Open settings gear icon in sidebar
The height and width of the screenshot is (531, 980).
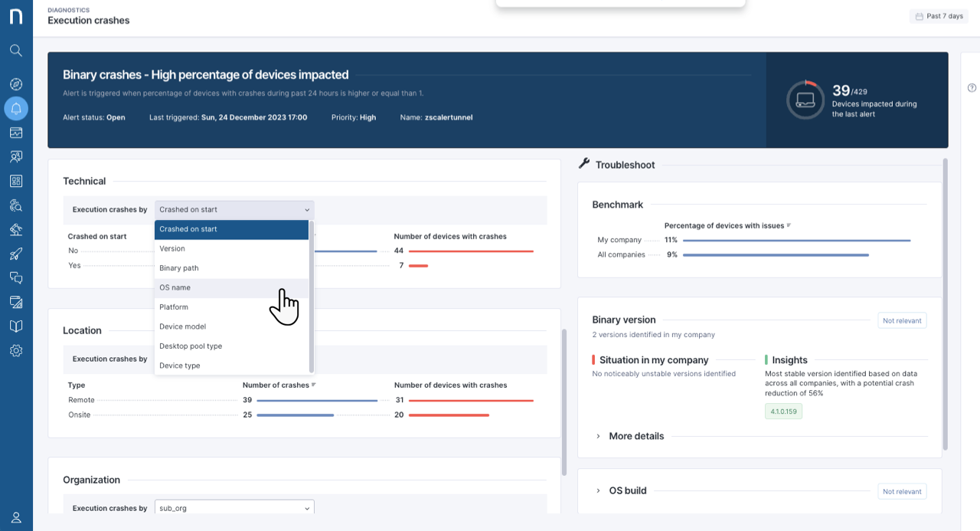click(16, 351)
